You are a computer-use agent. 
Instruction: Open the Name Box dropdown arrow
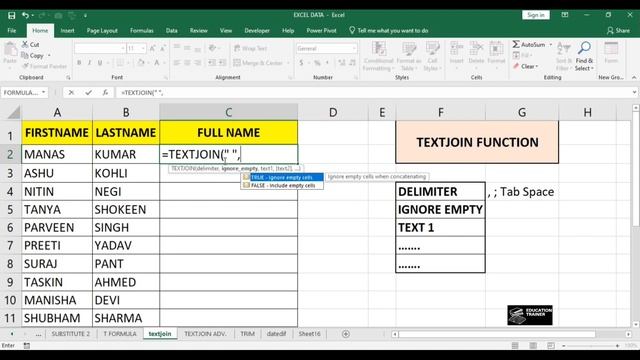coord(43,93)
